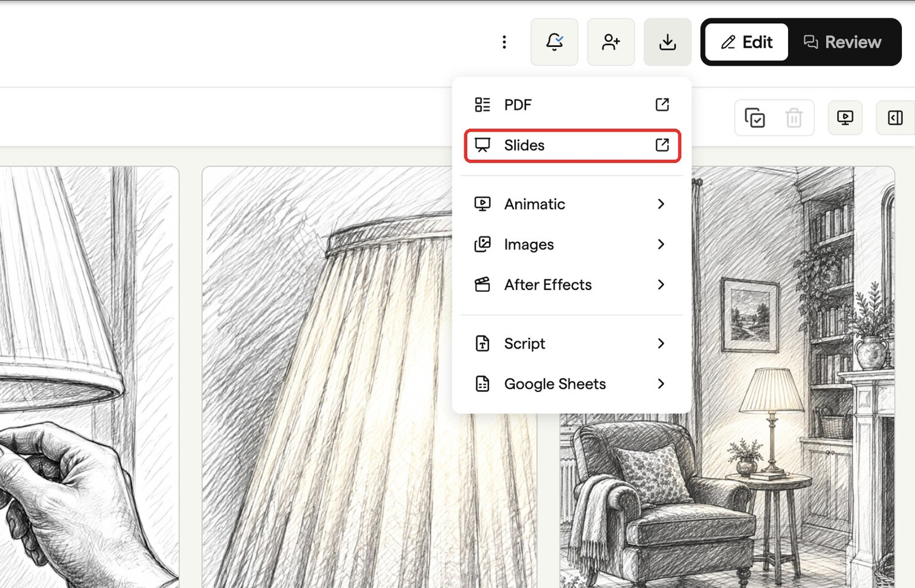The image size is (915, 588).
Task: Click the Animatic play-screen icon
Action: (x=483, y=204)
